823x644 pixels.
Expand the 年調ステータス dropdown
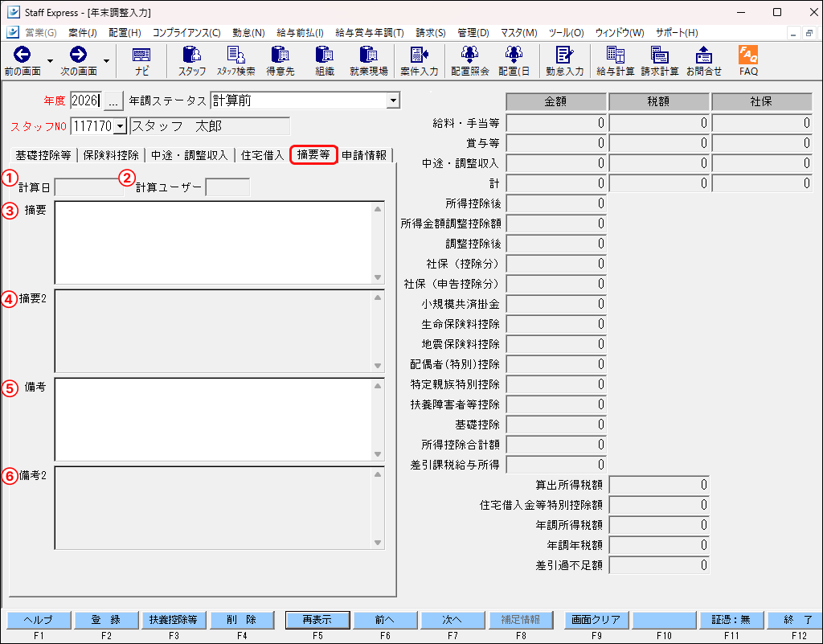pos(393,100)
